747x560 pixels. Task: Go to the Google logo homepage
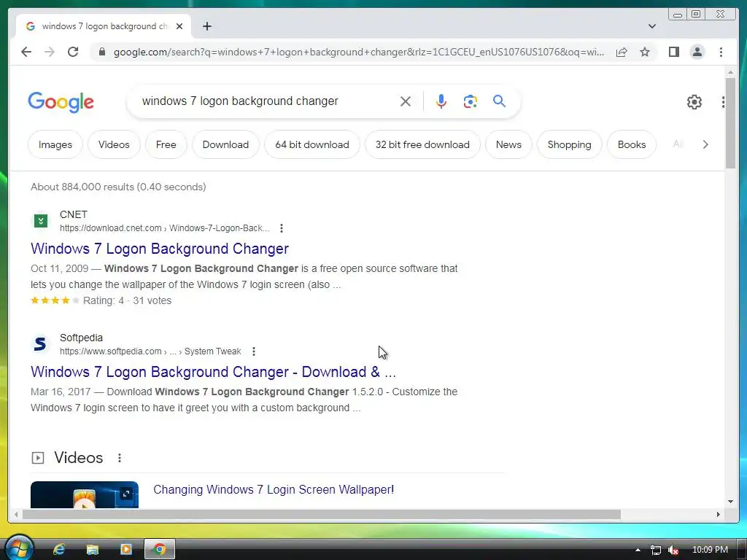click(61, 102)
